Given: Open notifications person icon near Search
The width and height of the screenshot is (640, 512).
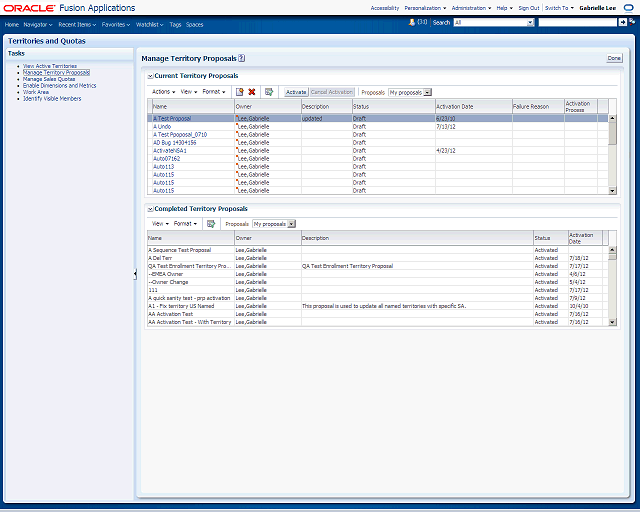Looking at the screenshot, I should pyautogui.click(x=412, y=22).
